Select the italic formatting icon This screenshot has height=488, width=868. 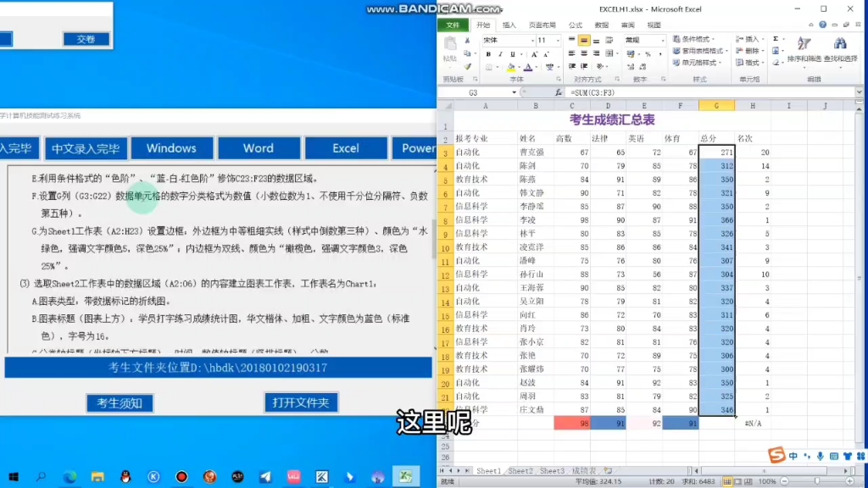point(500,55)
